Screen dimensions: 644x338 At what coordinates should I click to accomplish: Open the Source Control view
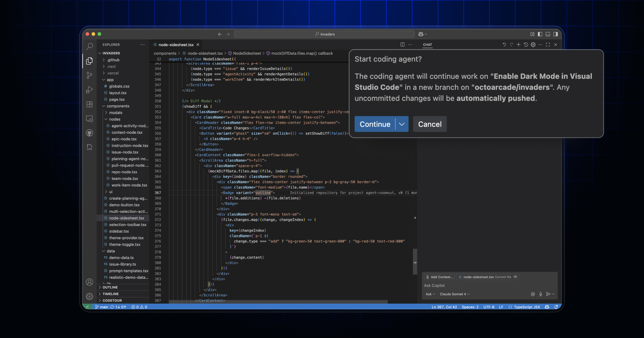[90, 75]
